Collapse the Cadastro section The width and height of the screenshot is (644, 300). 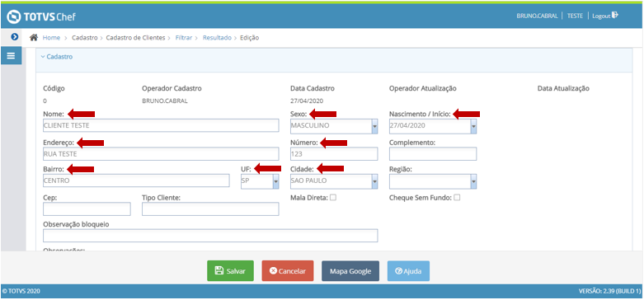(x=57, y=57)
